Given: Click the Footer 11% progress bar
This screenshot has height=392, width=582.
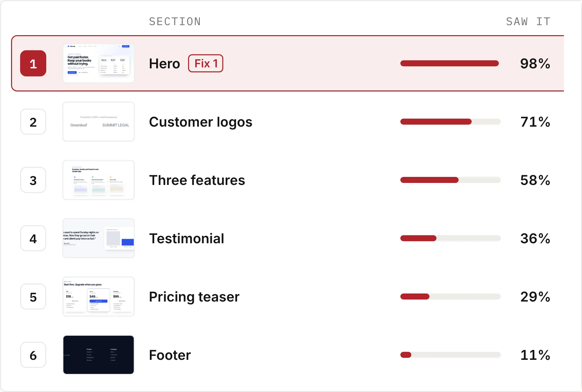Looking at the screenshot, I should (x=450, y=355).
